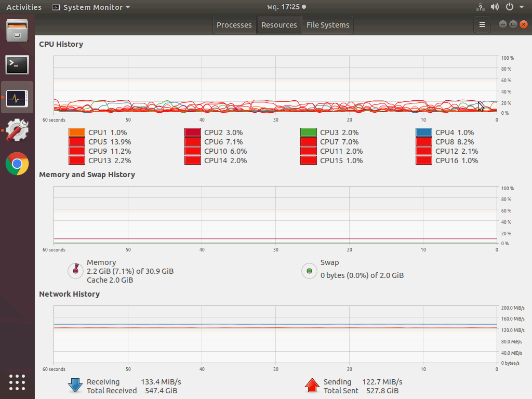Click the power icon in top bar
Image resolution: width=532 pixels, height=399 pixels.
(x=510, y=7)
